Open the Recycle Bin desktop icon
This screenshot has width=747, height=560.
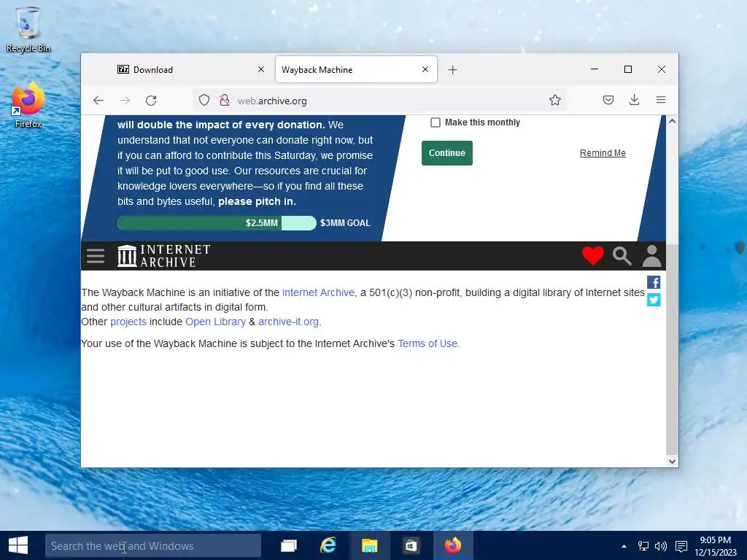[x=28, y=29]
